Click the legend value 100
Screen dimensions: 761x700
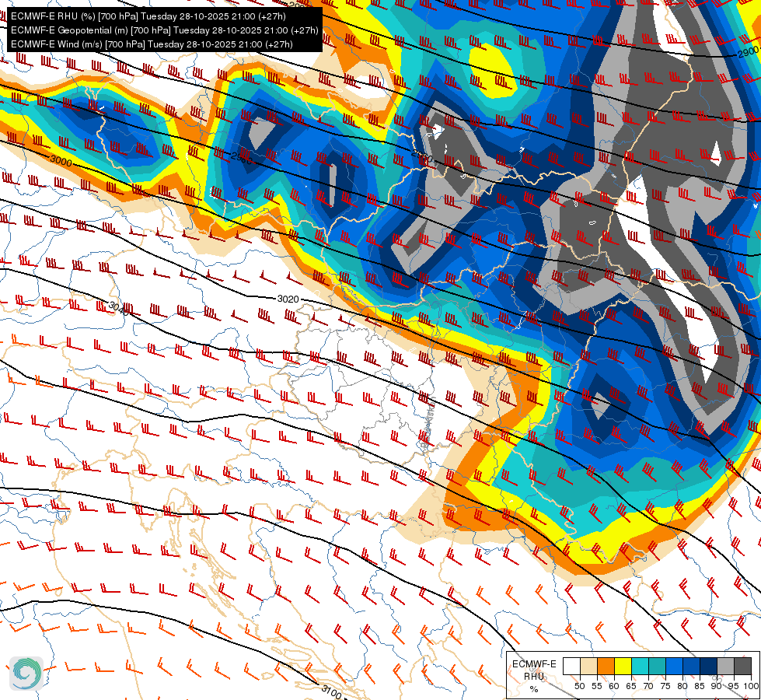pyautogui.click(x=751, y=686)
